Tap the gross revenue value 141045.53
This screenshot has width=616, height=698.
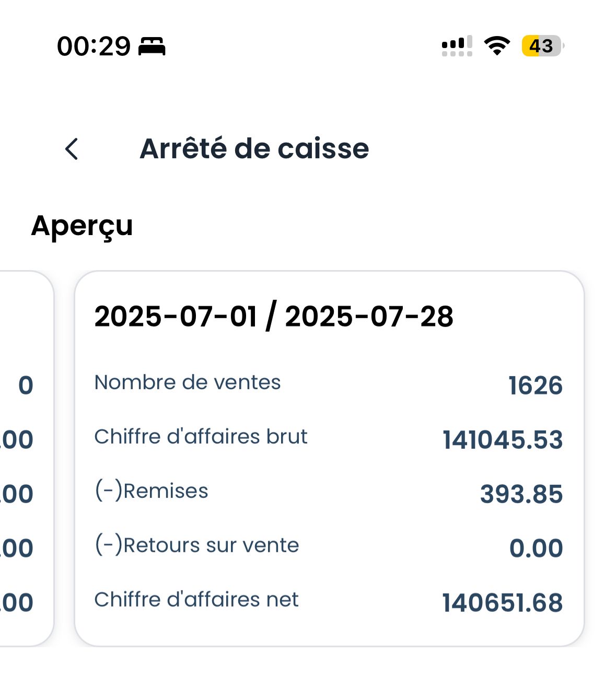[503, 440]
